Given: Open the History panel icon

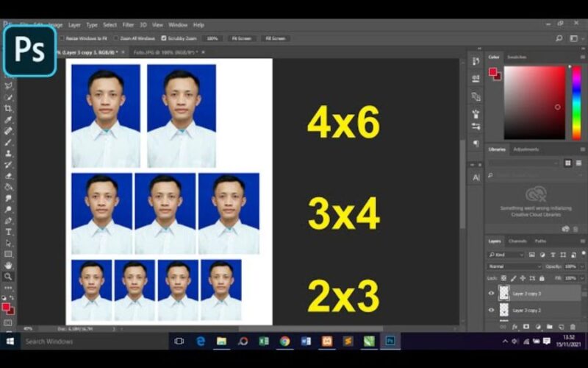Looking at the screenshot, I should [x=476, y=61].
